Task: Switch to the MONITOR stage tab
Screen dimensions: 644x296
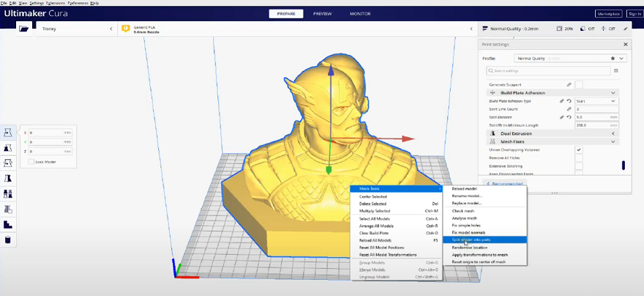Action: point(360,14)
